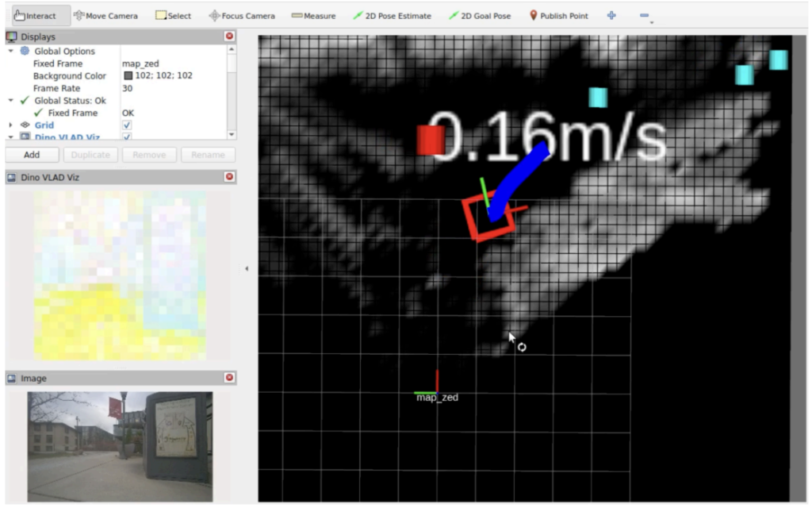Close the Image panel

coord(229,377)
